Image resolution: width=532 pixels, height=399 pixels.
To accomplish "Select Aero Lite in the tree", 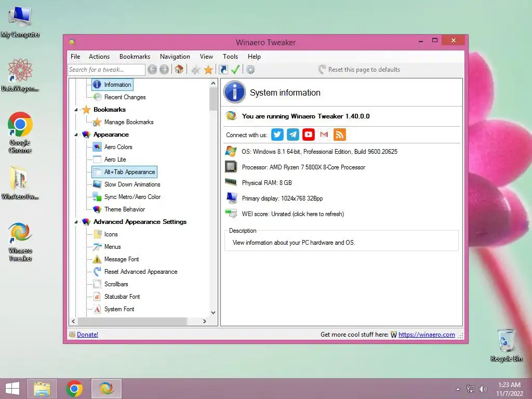I will click(x=115, y=159).
